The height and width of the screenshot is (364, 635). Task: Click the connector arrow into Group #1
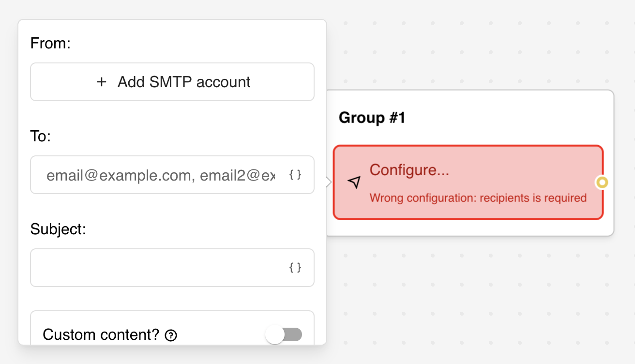[328, 182]
